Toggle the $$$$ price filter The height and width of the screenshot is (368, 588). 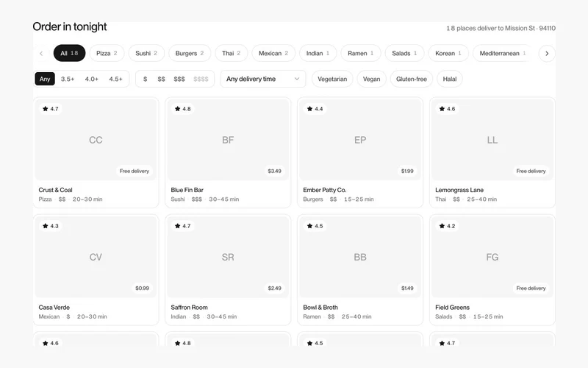[x=201, y=79]
